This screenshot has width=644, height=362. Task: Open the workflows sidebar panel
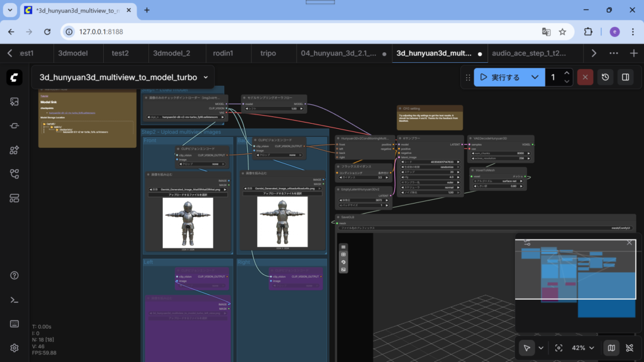[x=14, y=174]
